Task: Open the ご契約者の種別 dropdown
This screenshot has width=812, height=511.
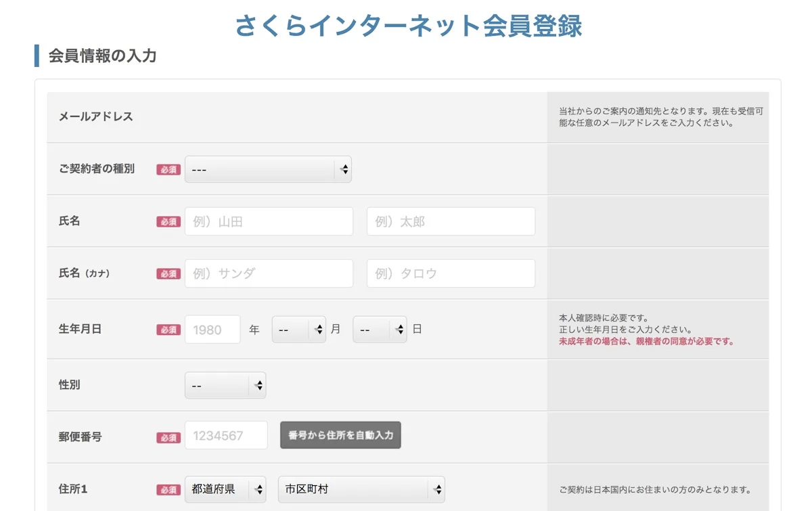Action: coord(268,169)
